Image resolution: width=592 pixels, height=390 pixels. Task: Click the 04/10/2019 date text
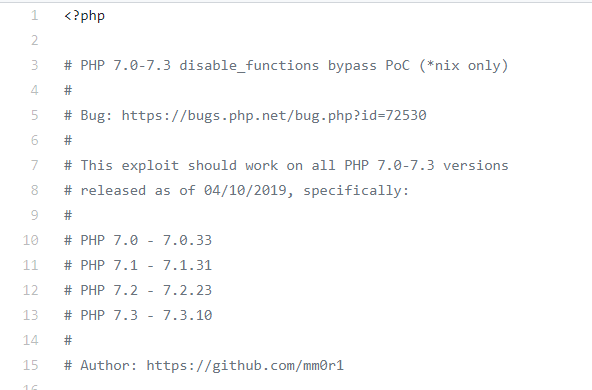(x=245, y=190)
